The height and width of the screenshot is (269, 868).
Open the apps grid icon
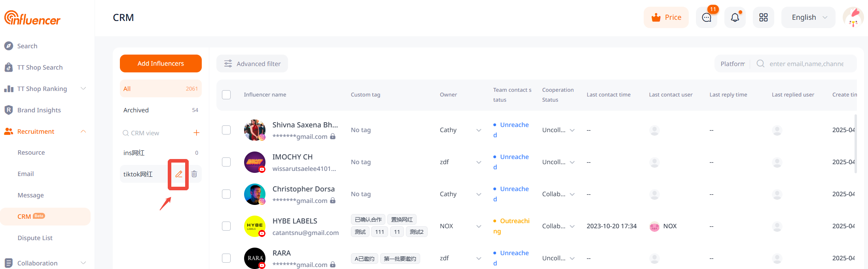[763, 17]
